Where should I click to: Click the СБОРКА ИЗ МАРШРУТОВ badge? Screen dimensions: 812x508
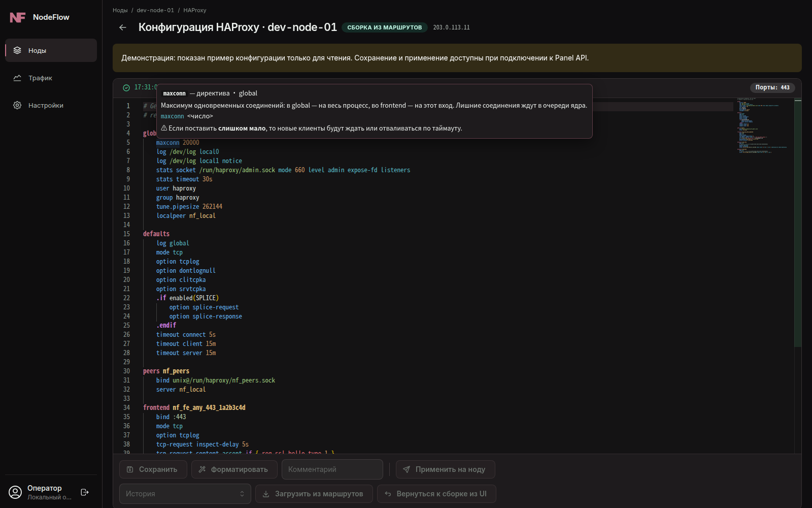pyautogui.click(x=385, y=27)
